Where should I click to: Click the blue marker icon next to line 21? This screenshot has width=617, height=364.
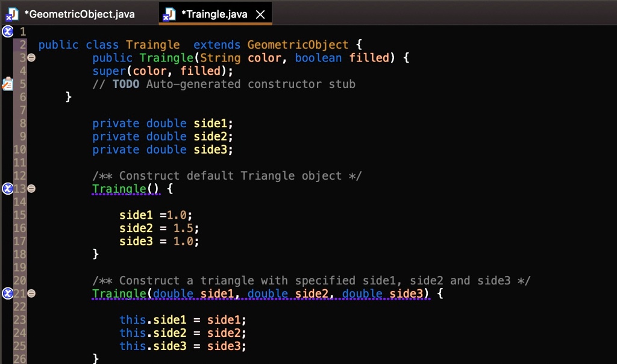pyautogui.click(x=7, y=293)
